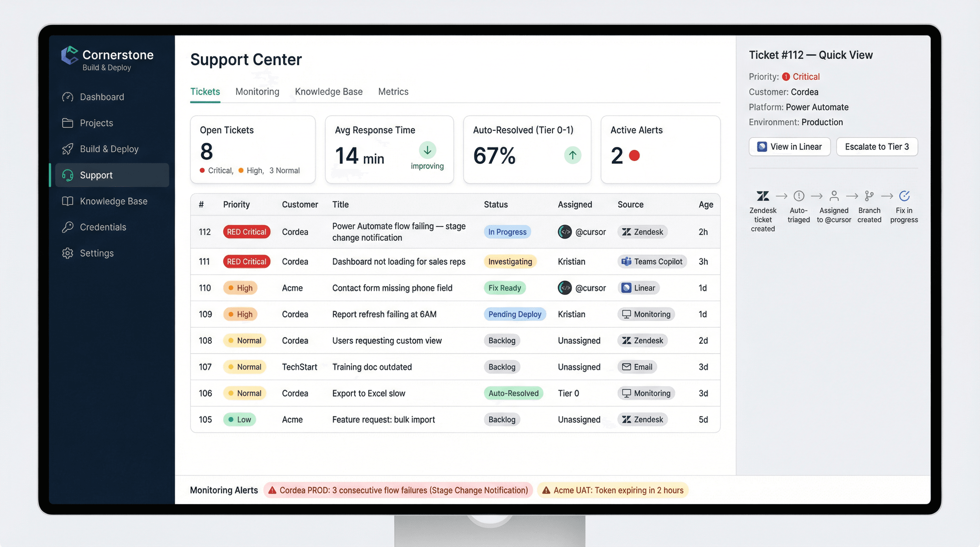Viewport: 980px width, 547px height.
Task: Click the In Progress status pill on ticket 112
Action: (x=507, y=232)
